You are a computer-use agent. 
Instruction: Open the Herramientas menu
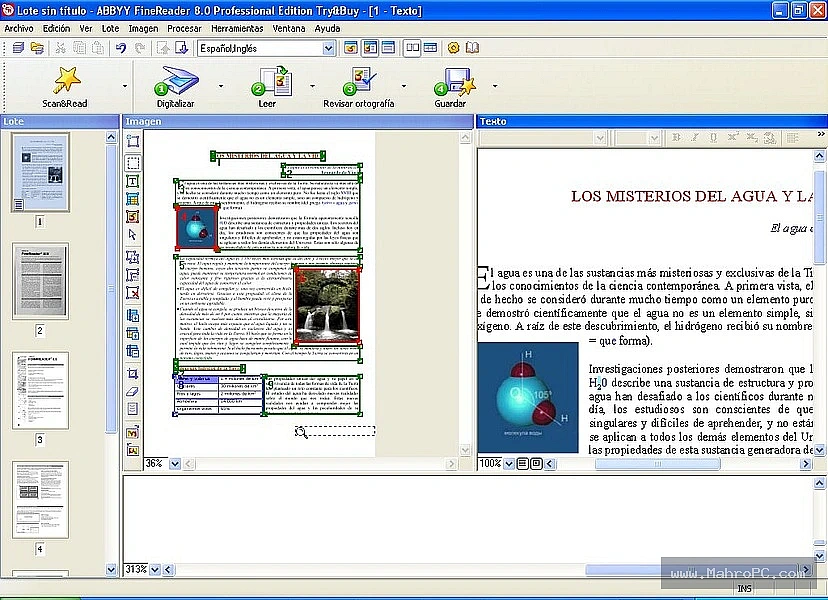[237, 29]
